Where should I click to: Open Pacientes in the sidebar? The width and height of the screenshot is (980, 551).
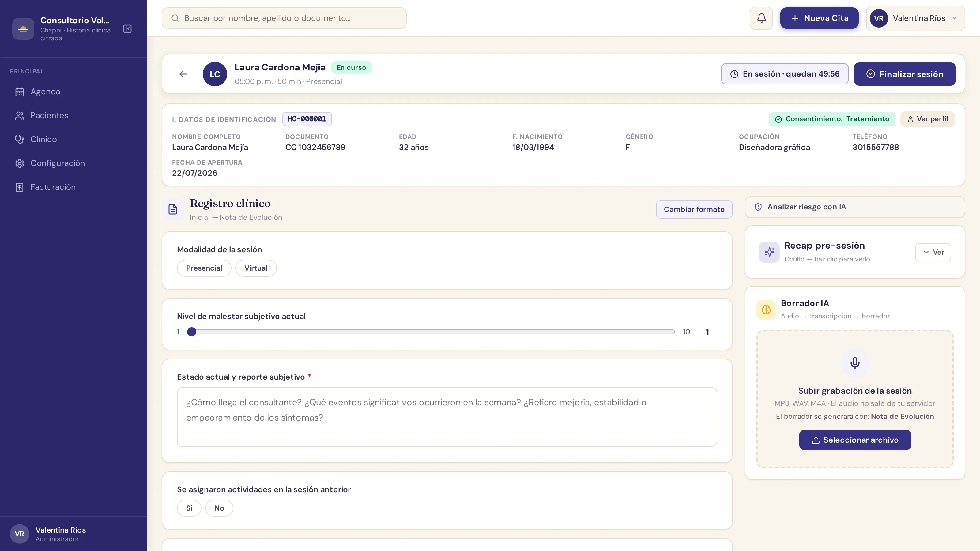click(x=49, y=116)
